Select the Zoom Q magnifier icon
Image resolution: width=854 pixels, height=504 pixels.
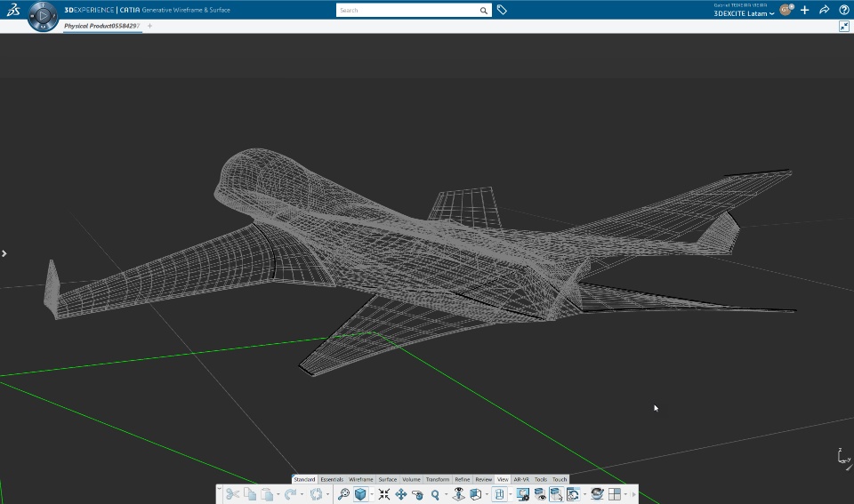[435, 494]
